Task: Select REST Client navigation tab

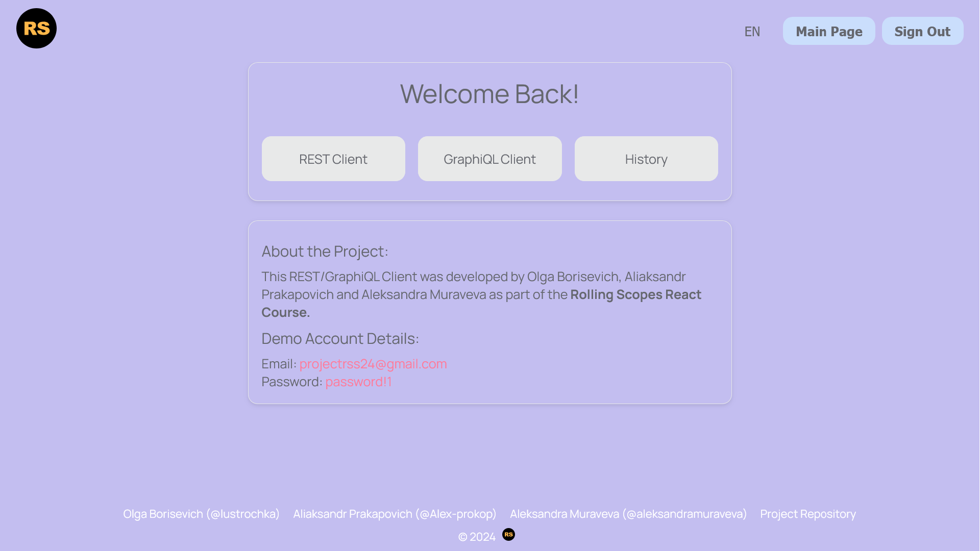Action: [x=333, y=159]
